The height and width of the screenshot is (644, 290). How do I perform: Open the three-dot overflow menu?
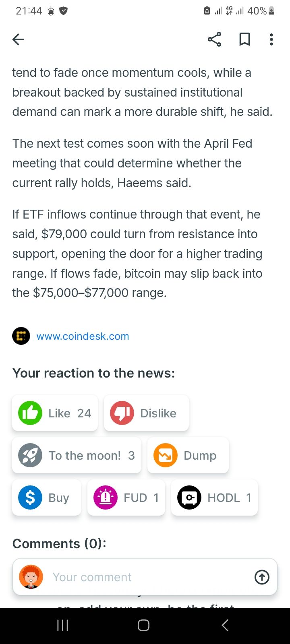tap(271, 39)
